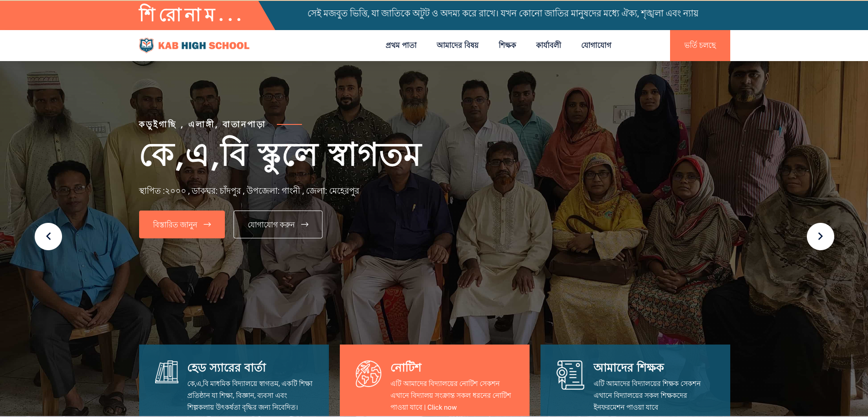Click the books icon in headmaster message card
This screenshot has height=417, width=868.
[166, 372]
